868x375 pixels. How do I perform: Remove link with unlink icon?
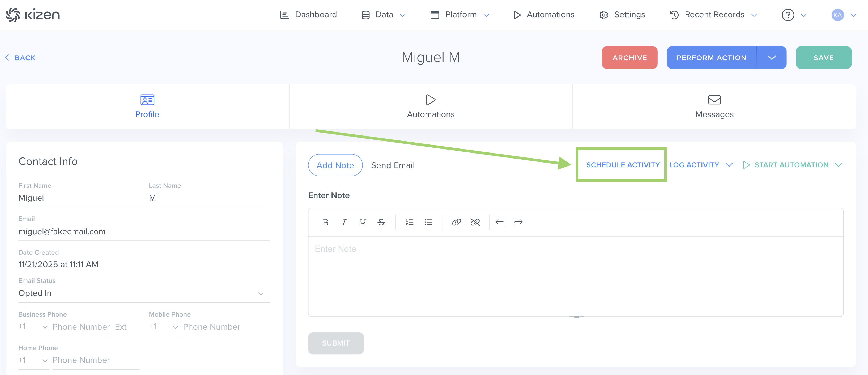[x=475, y=222]
